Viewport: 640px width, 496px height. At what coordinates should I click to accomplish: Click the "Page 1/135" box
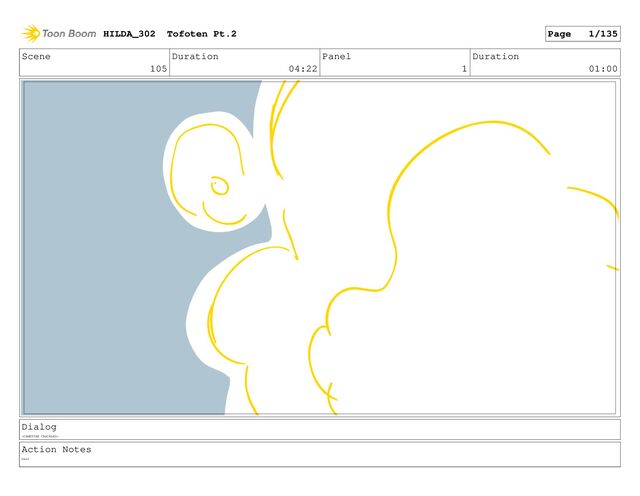pyautogui.click(x=582, y=34)
